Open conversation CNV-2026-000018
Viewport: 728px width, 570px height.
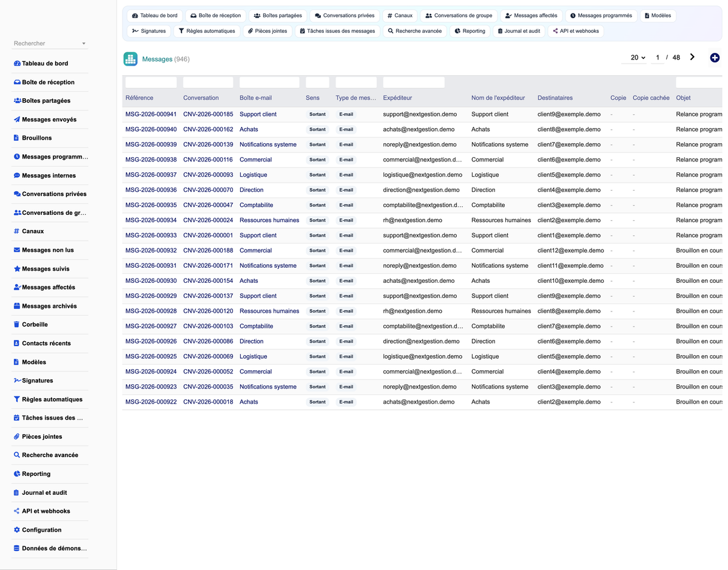coord(208,402)
